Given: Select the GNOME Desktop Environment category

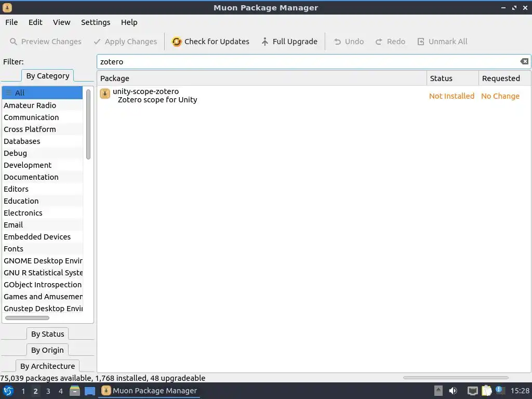Looking at the screenshot, I should 43,261.
